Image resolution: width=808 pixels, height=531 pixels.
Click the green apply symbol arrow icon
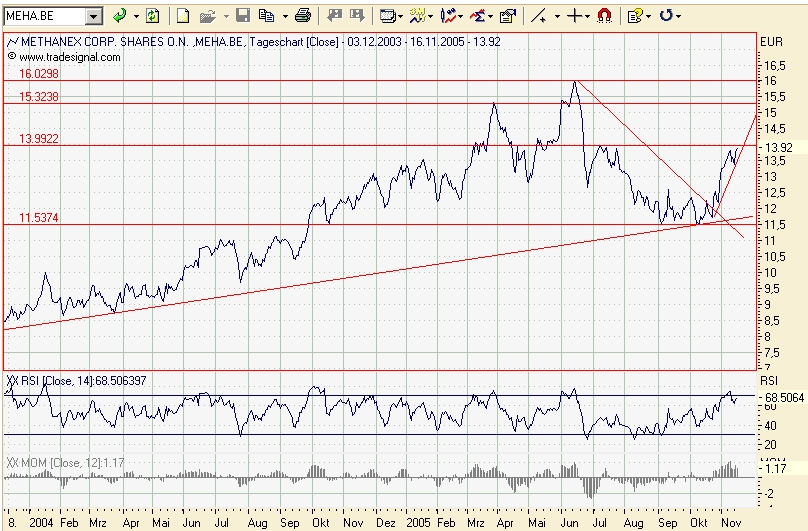pos(120,16)
